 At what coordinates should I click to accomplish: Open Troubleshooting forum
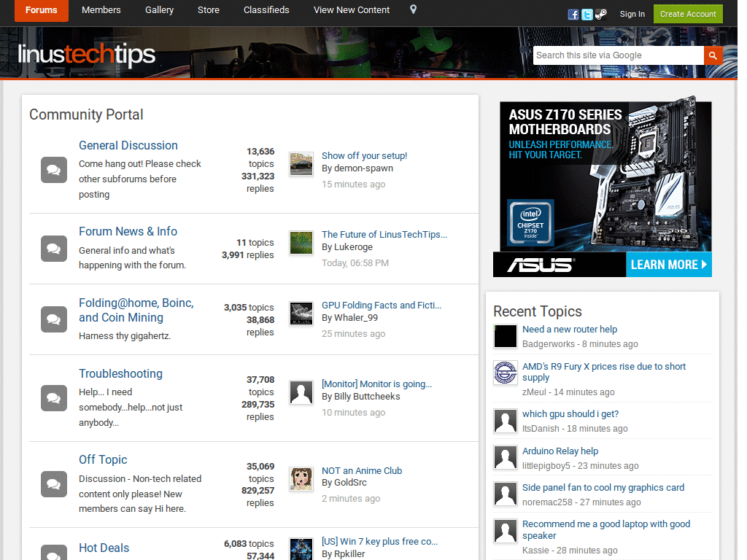pos(120,374)
